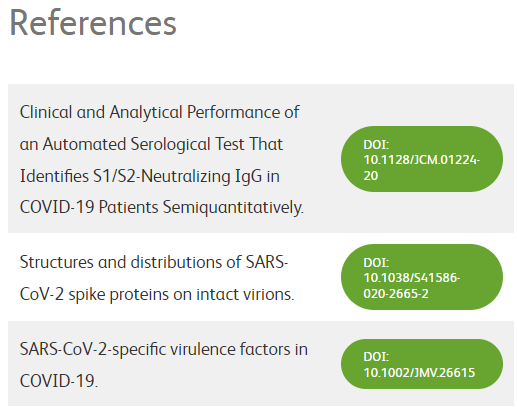Open DOI 10.1038/S41586-020-2665-2 link

tap(422, 277)
